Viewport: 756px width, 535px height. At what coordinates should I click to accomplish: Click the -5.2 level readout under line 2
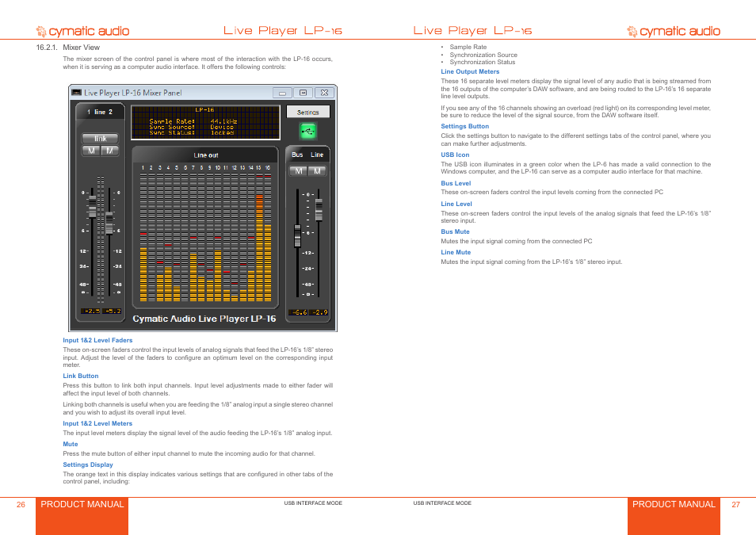(x=112, y=311)
